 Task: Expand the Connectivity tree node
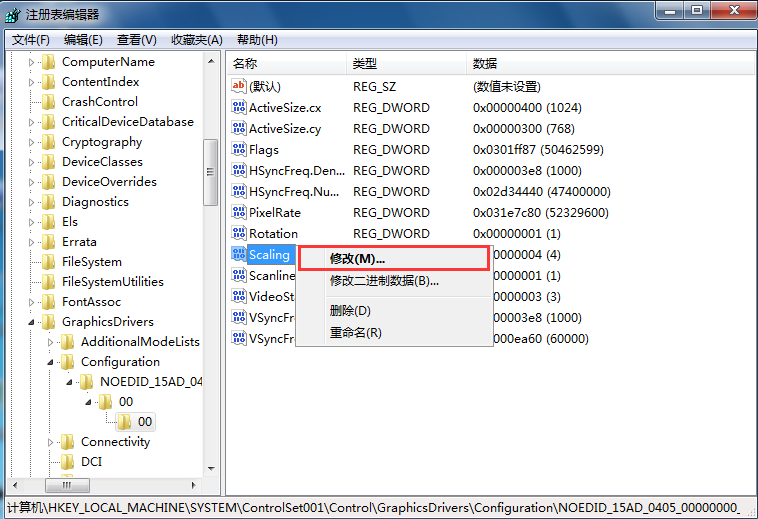click(x=50, y=442)
